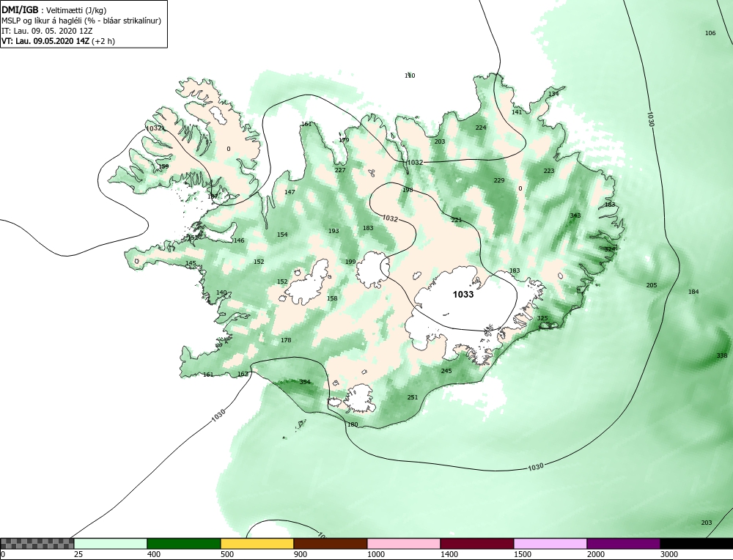Screen dimensions: 733x560
Task: Click the map value "158"
Action: point(332,298)
